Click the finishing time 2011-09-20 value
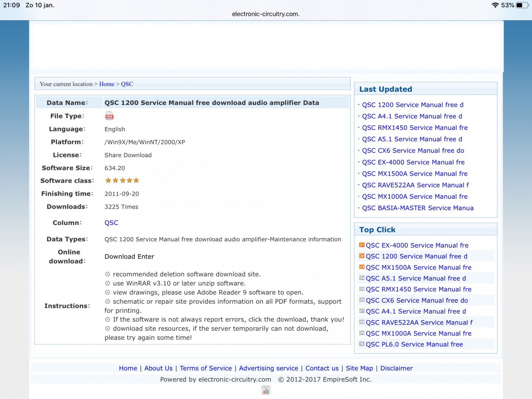Viewport: 532px width, 399px height. click(122, 194)
